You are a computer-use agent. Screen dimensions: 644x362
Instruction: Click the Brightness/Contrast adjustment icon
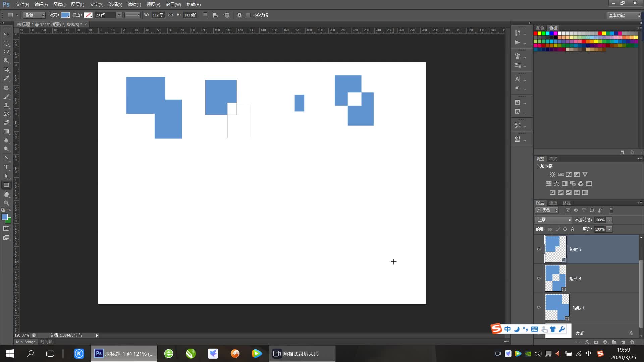tap(552, 175)
